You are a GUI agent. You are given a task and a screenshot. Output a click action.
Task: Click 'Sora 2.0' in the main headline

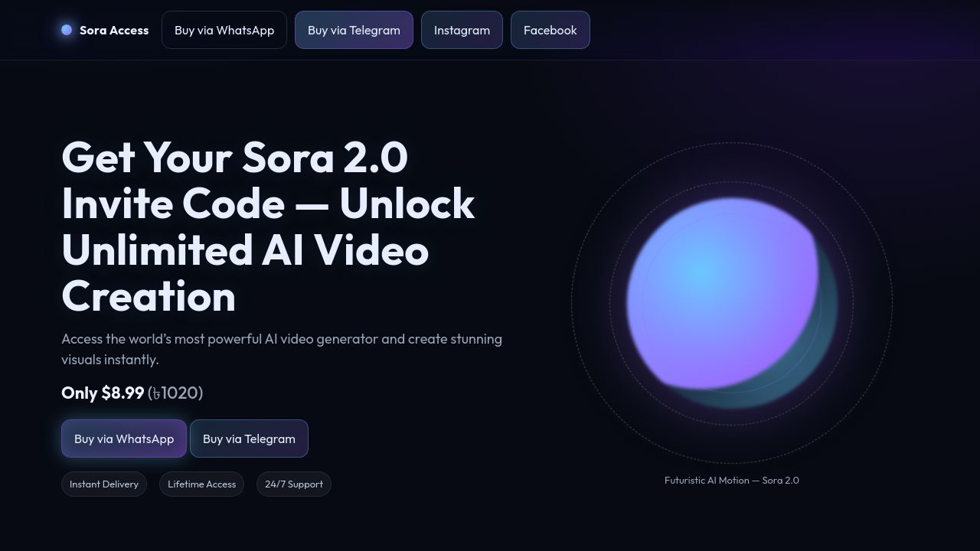tap(325, 158)
